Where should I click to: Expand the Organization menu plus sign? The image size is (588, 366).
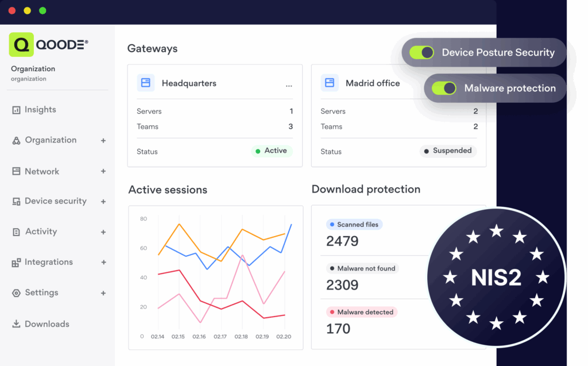[103, 140]
